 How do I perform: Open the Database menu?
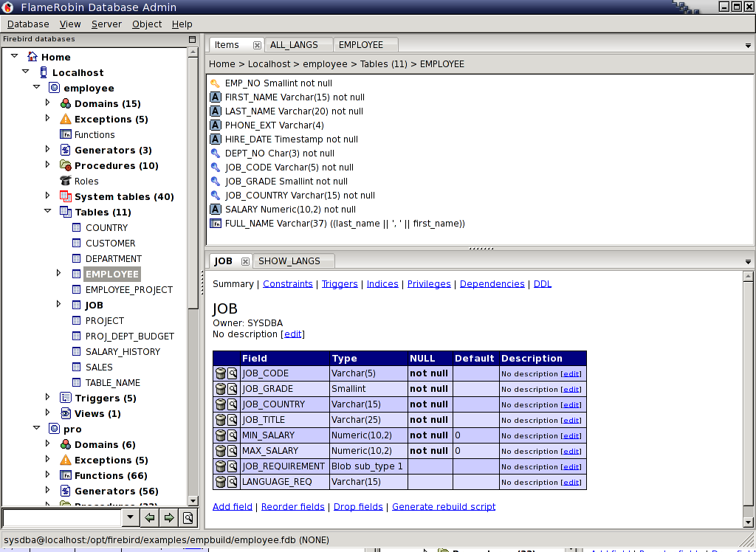pyautogui.click(x=28, y=24)
